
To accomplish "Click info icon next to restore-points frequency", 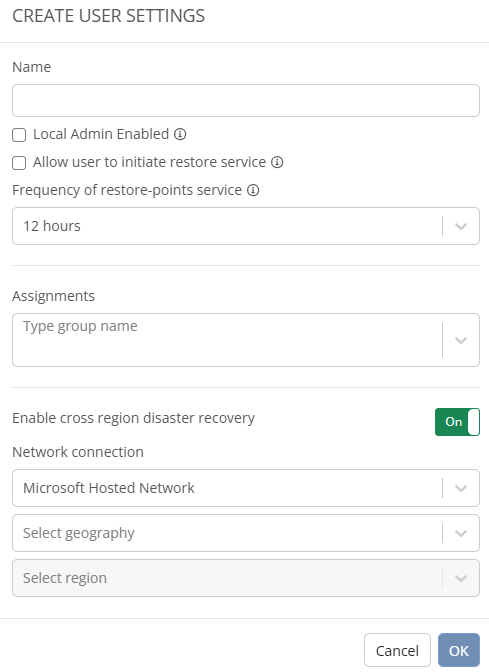I will point(253,190).
